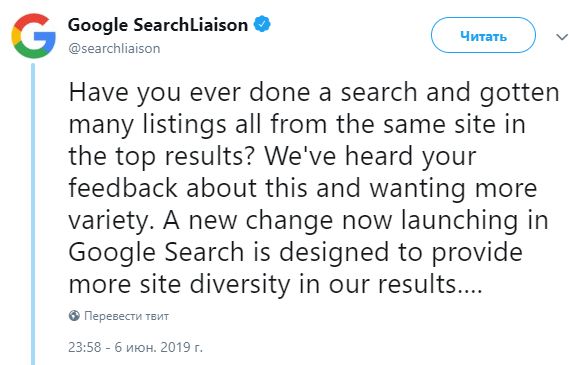Click the blue verified badge
Viewport: 569px width, 365px height.
pos(262,25)
